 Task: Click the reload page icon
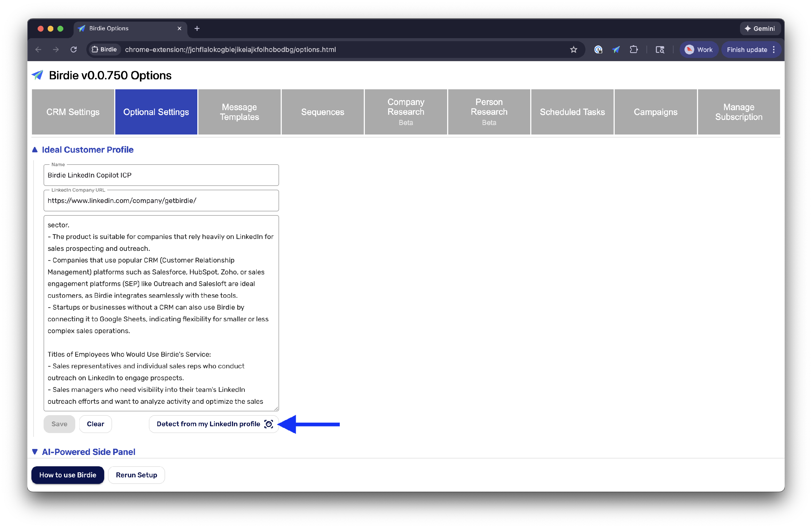pos(74,50)
